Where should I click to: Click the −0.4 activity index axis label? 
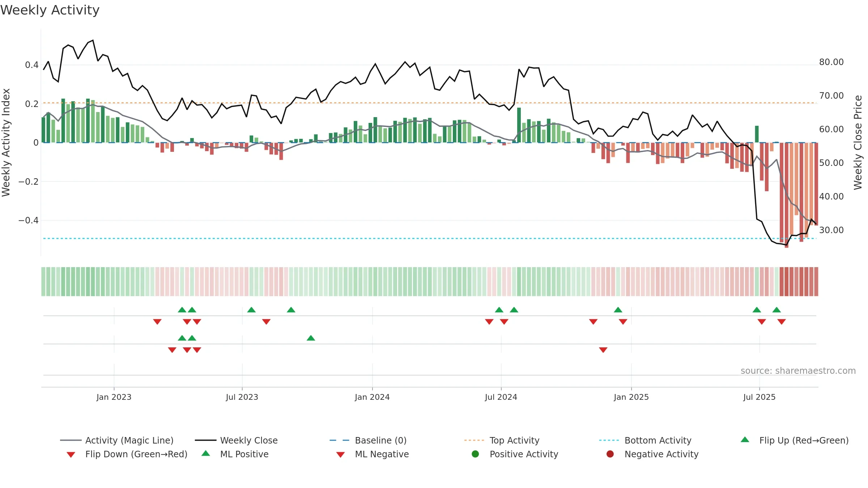(29, 221)
